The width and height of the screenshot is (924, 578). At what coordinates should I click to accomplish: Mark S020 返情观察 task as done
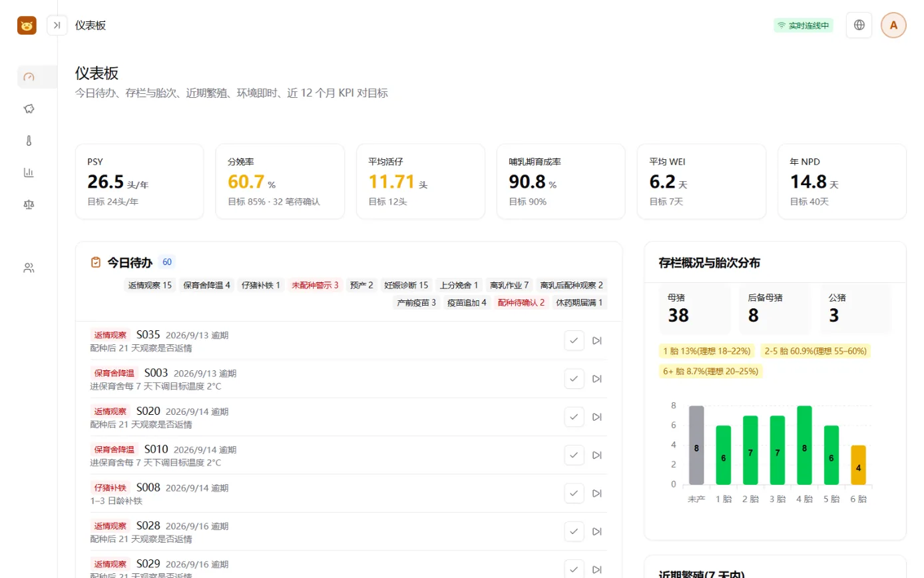point(574,417)
